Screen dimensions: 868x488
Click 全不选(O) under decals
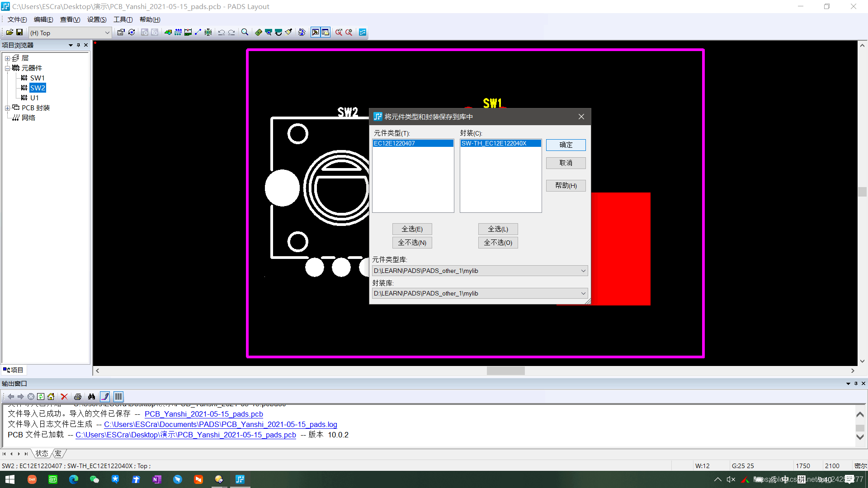click(498, 243)
